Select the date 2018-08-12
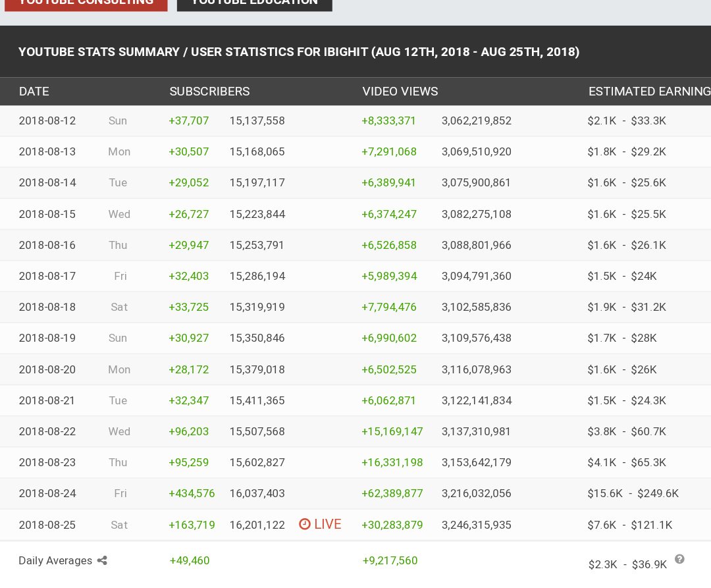Screen dimensions: 711x588 tap(47, 120)
